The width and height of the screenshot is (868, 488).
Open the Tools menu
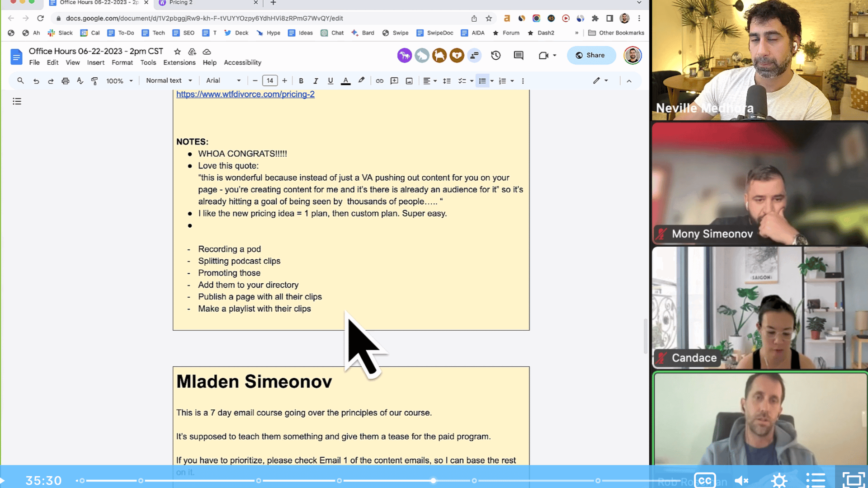click(148, 62)
